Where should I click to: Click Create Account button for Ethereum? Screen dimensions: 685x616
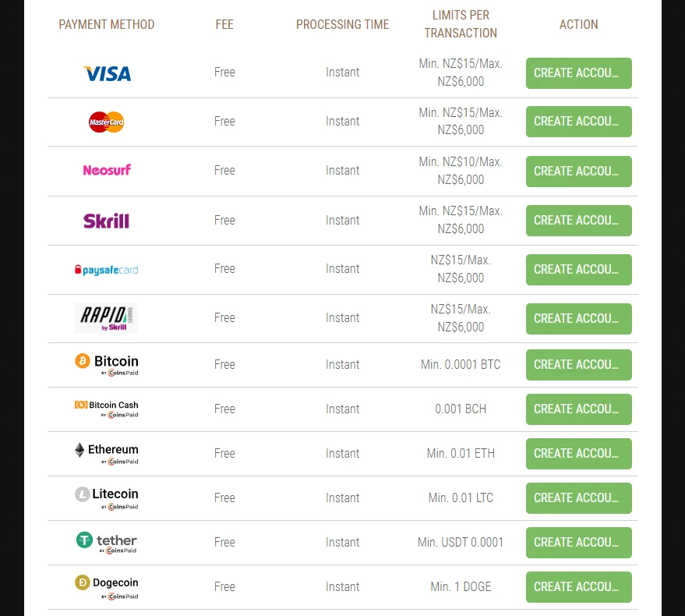tap(578, 454)
